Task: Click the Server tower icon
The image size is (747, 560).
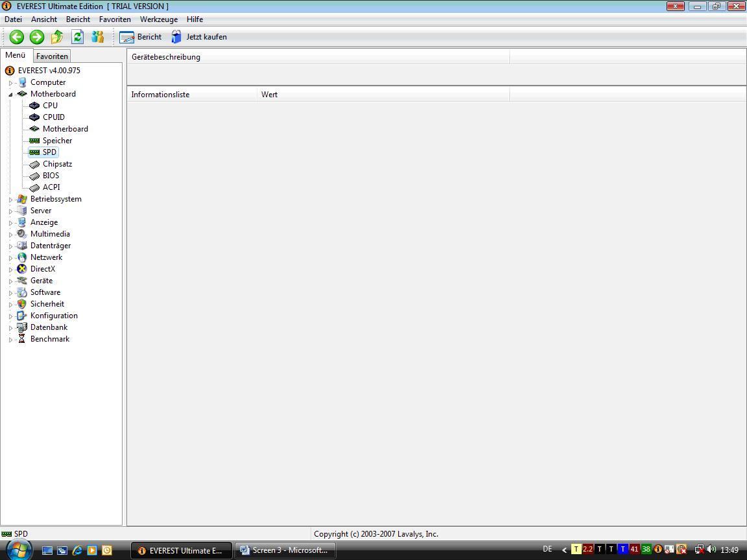Action: (22, 211)
